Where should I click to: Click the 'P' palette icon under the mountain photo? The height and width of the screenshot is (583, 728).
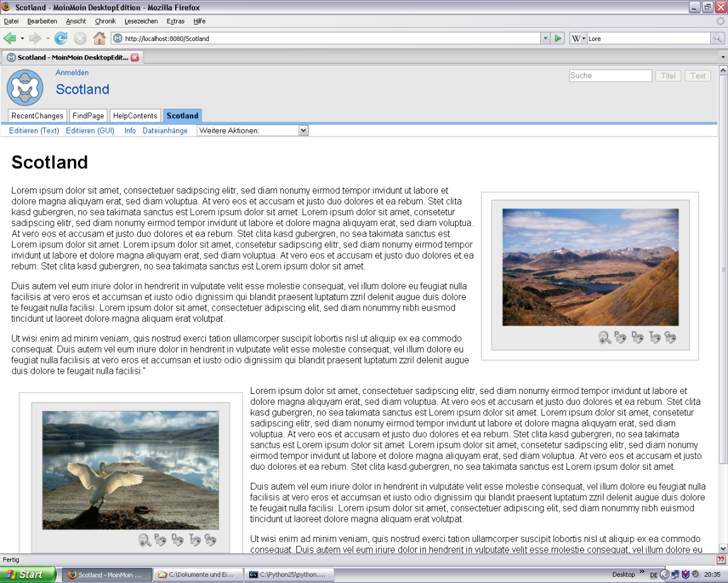(x=621, y=338)
